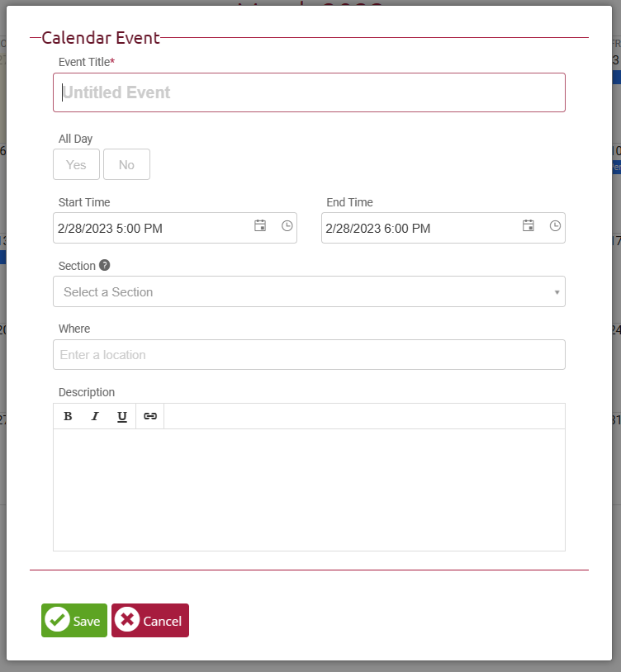
Task: Click the End Time text field
Action: pyautogui.click(x=417, y=229)
